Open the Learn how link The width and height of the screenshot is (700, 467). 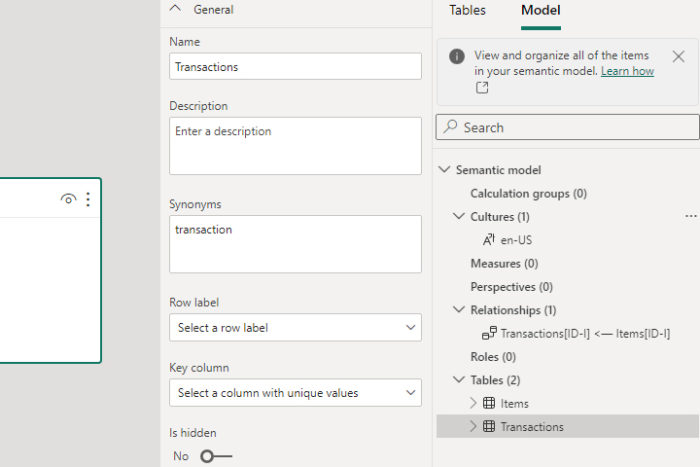[627, 71]
